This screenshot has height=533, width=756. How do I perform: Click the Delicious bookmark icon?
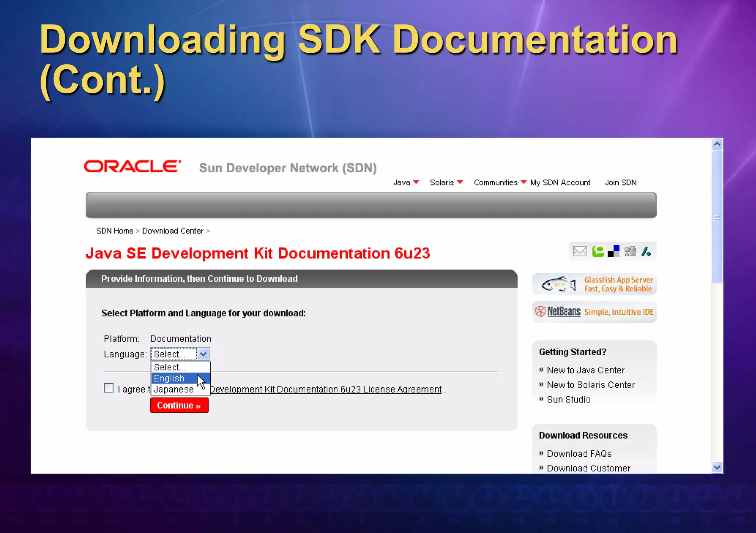(614, 252)
